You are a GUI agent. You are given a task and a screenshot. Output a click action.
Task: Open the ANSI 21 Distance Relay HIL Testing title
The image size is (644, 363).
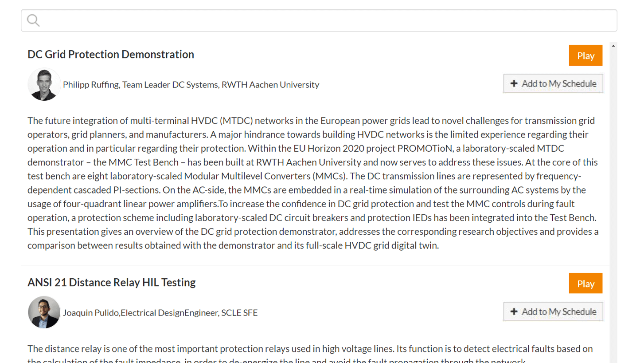(x=112, y=282)
